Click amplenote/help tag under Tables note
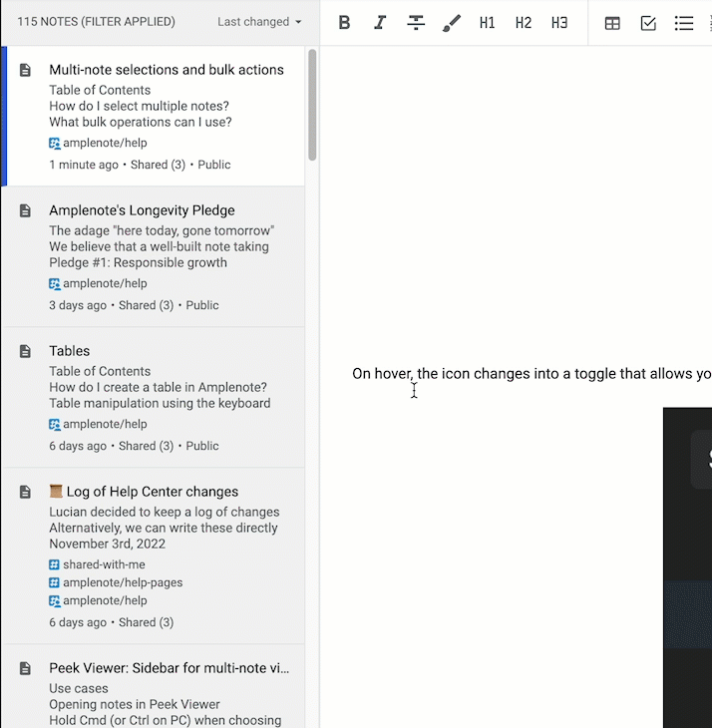712x728 pixels. coord(98,425)
